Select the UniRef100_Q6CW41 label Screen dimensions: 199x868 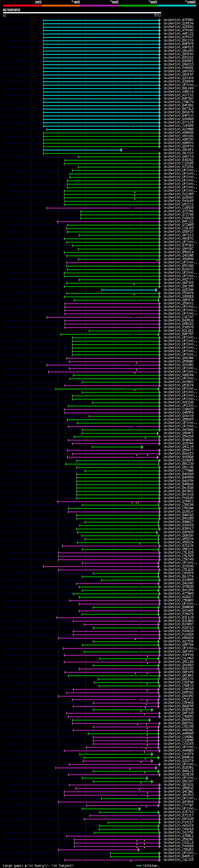click(179, 676)
